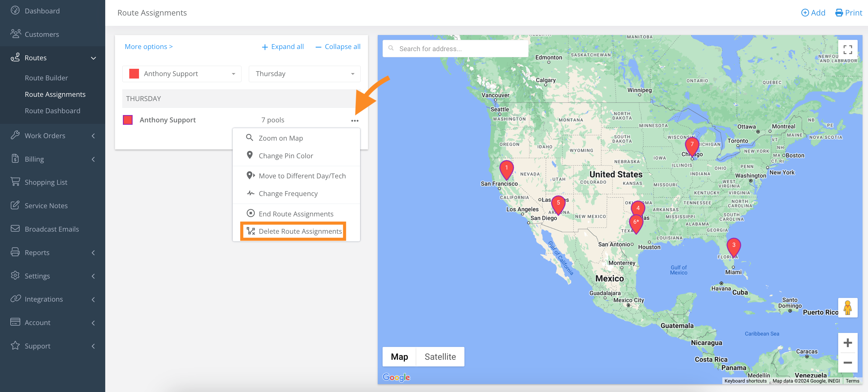Viewport: 868px width, 392px height.
Task: Select the Customers people icon
Action: [15, 34]
